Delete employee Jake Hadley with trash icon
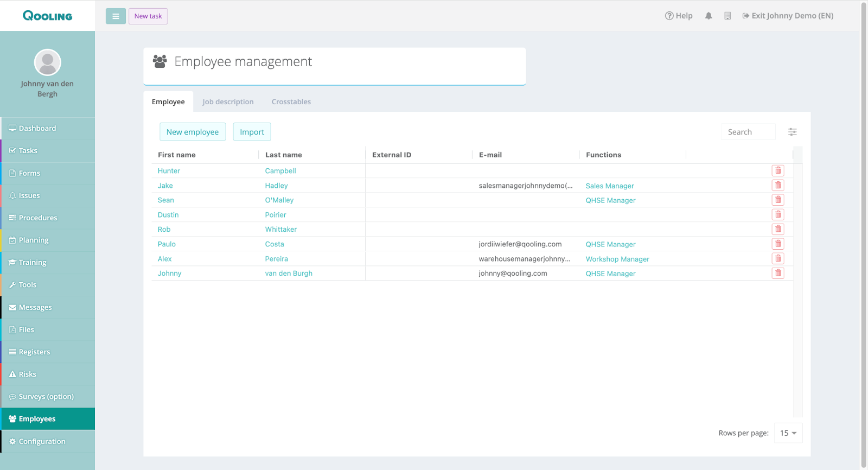Viewport: 868px width, 470px height. click(x=778, y=185)
